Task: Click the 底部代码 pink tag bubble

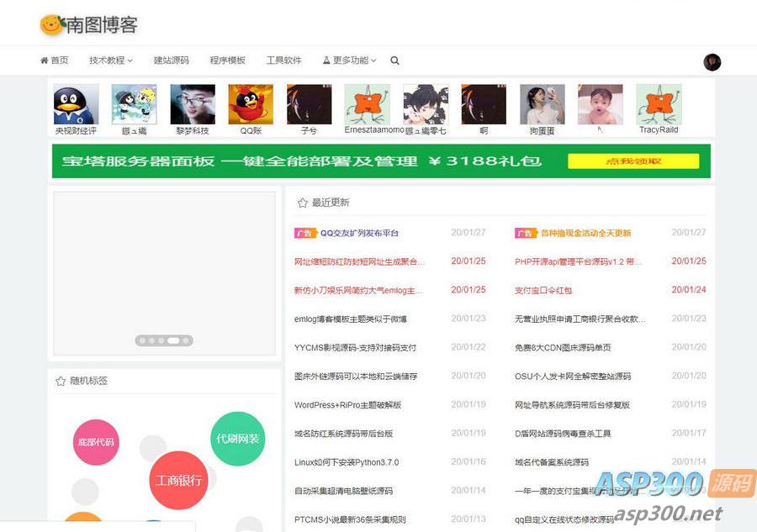Action: 96,442
